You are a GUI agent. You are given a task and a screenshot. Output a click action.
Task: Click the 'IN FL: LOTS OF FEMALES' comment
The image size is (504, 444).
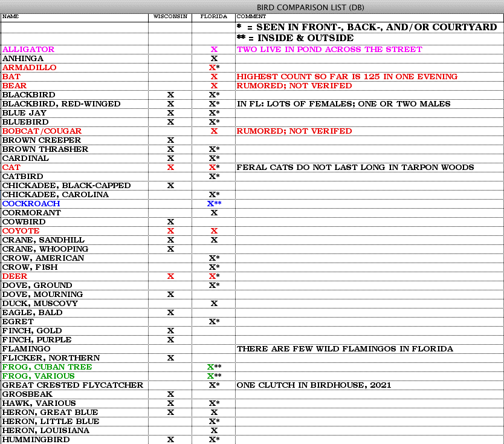344,104
